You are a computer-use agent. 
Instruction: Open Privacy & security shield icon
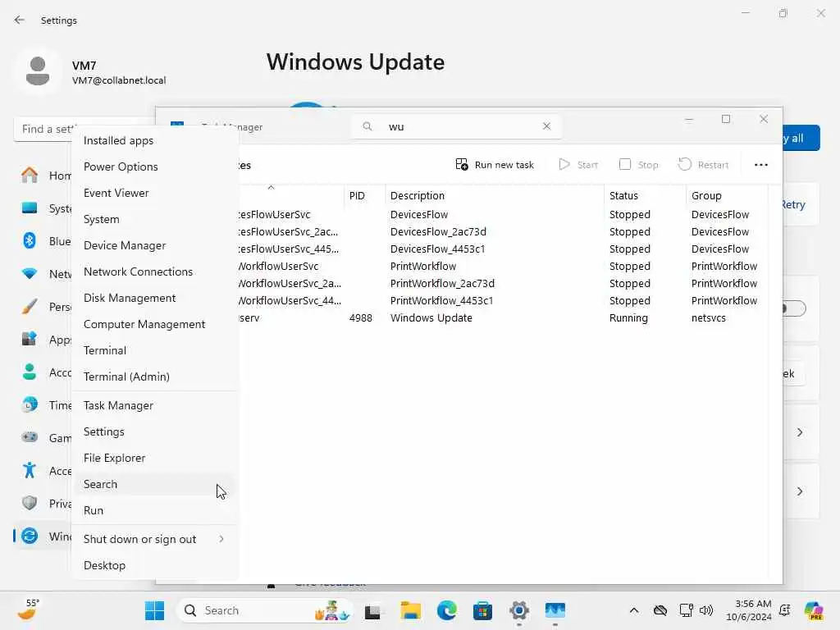[30, 503]
